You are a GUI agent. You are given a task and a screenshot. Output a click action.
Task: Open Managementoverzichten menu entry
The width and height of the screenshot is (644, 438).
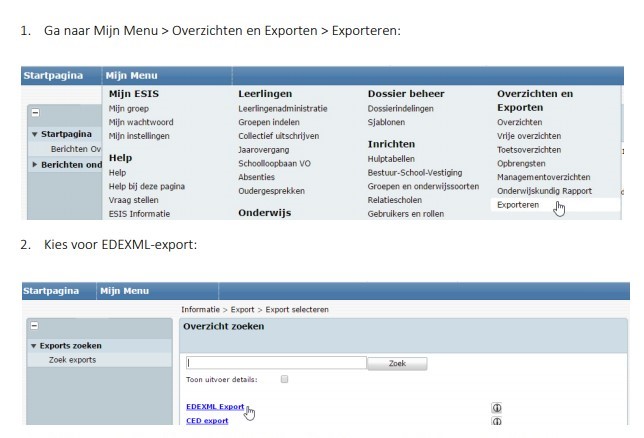click(x=543, y=177)
